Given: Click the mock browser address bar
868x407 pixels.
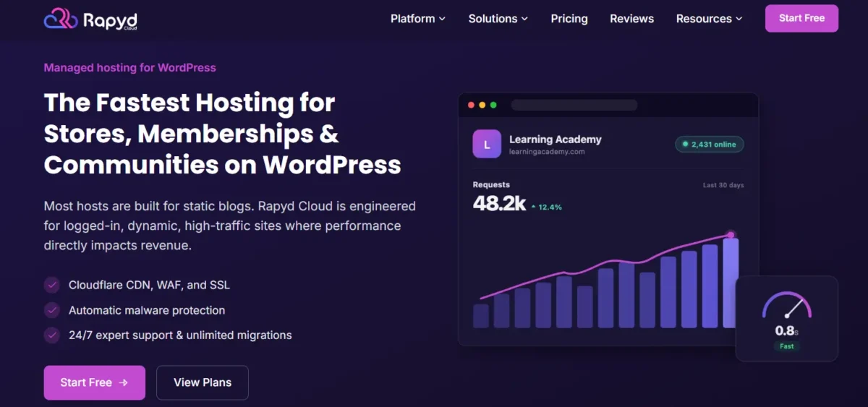Looking at the screenshot, I should tap(574, 105).
